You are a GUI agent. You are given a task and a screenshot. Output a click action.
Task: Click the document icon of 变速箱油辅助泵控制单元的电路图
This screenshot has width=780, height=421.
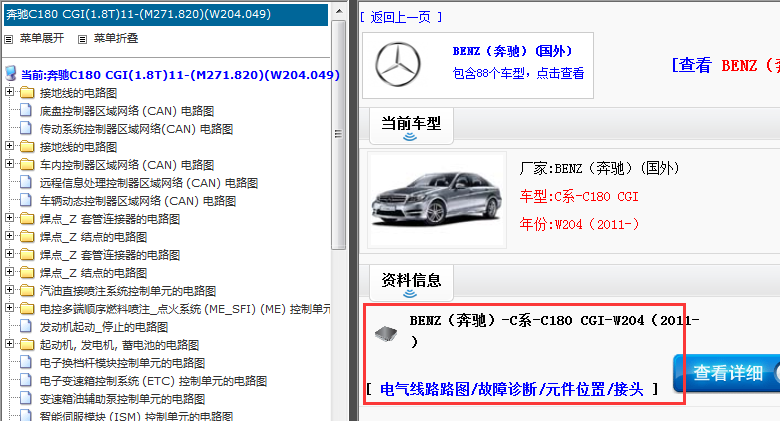point(25,399)
